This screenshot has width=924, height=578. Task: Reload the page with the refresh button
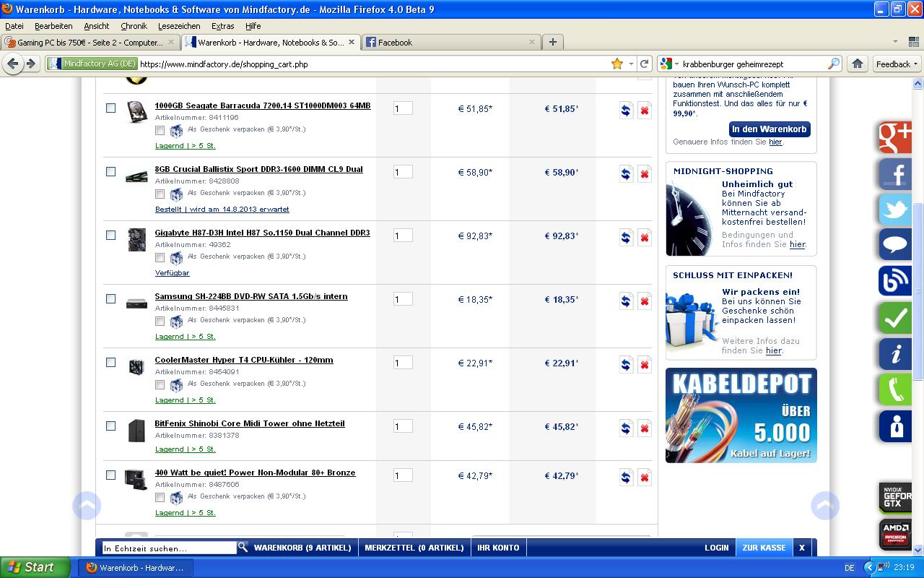(x=645, y=64)
